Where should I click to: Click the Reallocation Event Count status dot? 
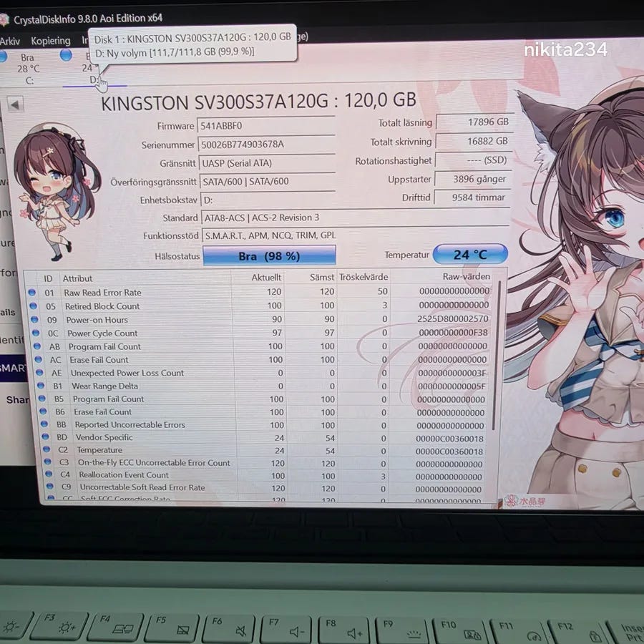(49, 474)
